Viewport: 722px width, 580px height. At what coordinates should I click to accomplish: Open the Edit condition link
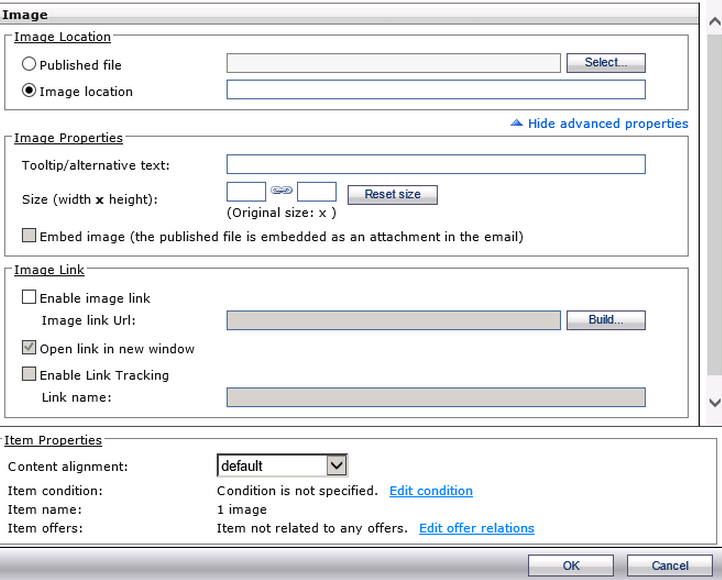click(x=431, y=491)
